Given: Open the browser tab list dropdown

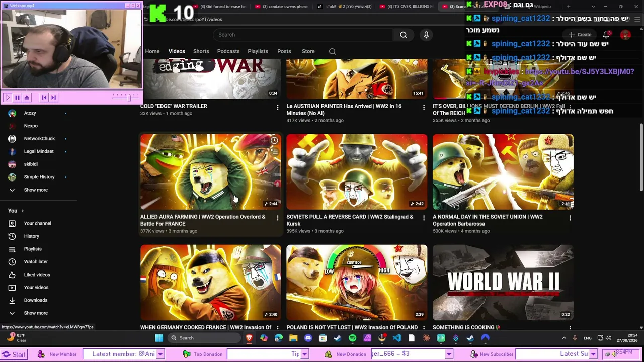Looking at the screenshot, I should pos(593,7).
